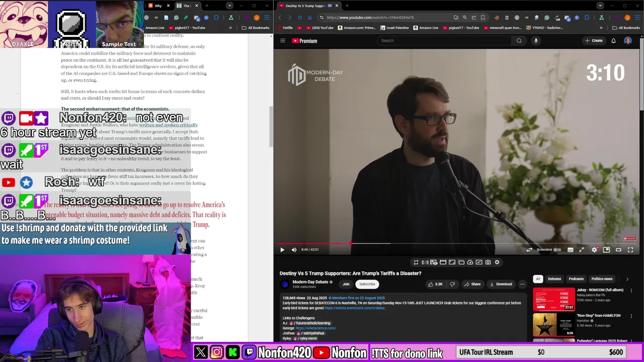
Task: Select the Podcasts filter chip
Action: pyautogui.click(x=576, y=279)
